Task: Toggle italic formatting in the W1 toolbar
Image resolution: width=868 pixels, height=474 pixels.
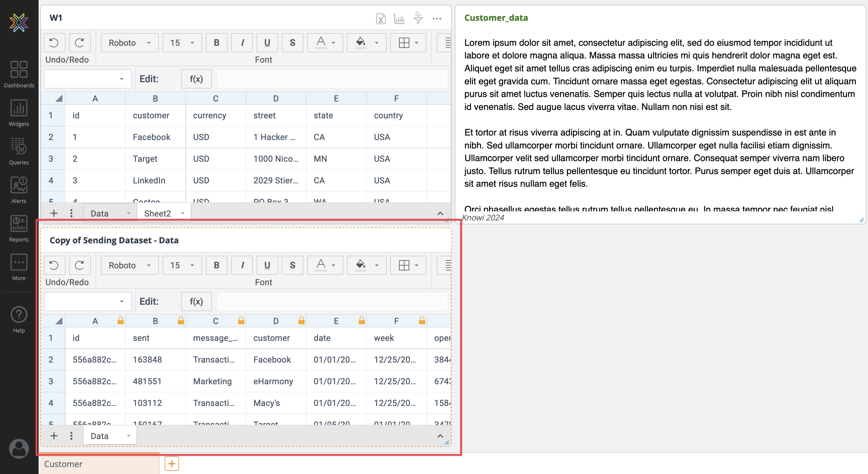Action: [x=242, y=42]
